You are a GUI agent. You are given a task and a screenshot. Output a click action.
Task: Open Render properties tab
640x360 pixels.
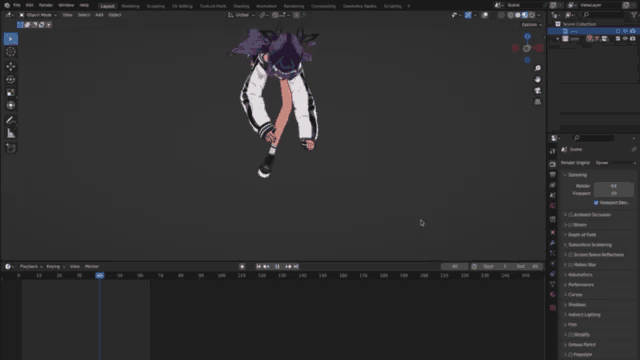553,164
